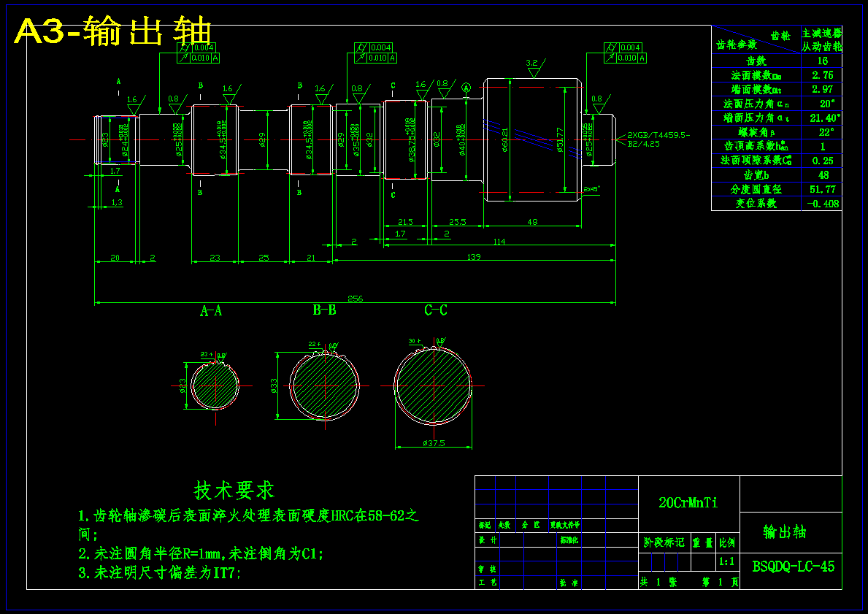Click the hatched B-B cross-section view
The image size is (868, 614).
[x=324, y=385]
